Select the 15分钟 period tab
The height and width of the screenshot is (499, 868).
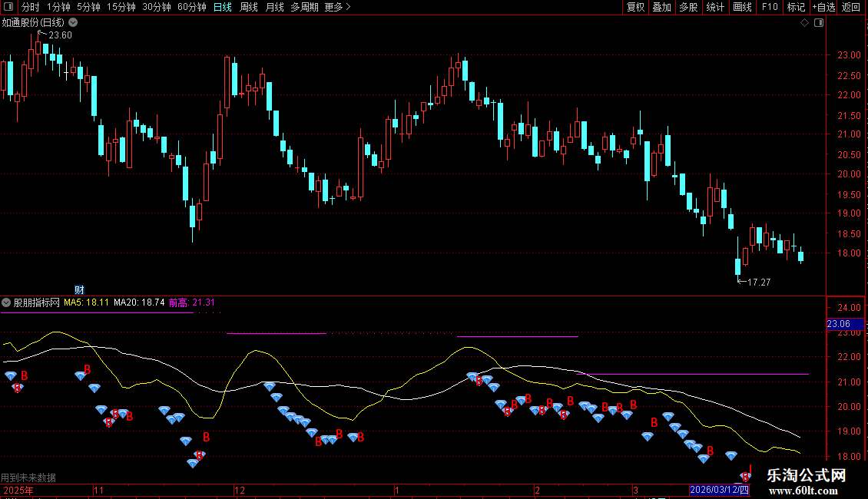click(121, 7)
